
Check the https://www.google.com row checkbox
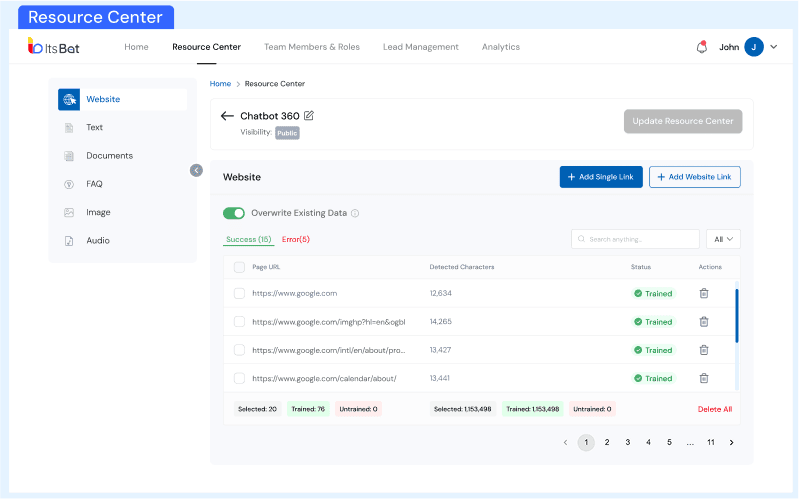tap(239, 293)
